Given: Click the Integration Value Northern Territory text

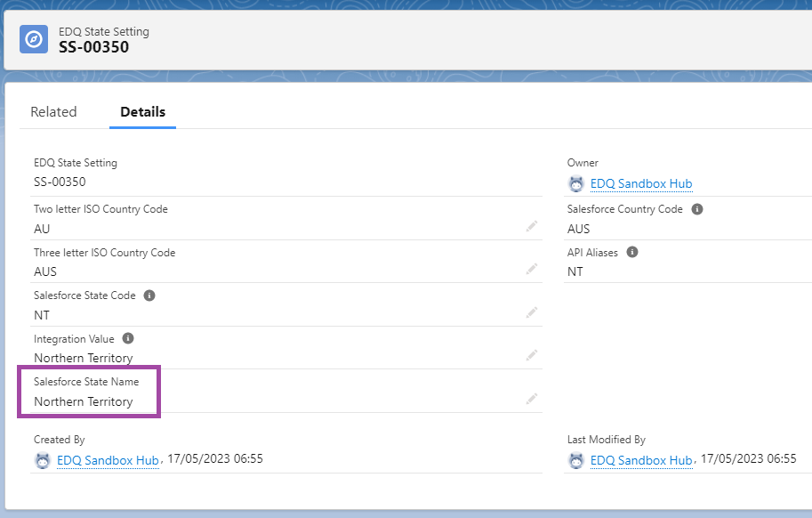Looking at the screenshot, I should [x=84, y=359].
